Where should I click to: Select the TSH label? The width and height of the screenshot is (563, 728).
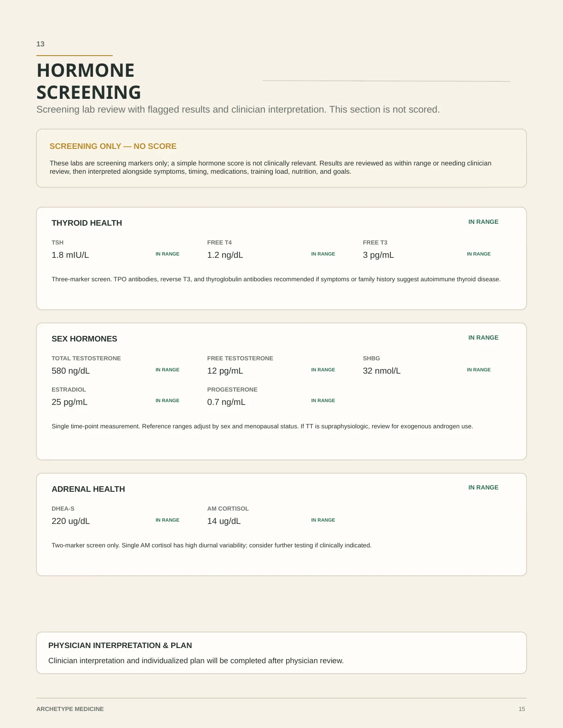pos(57,243)
